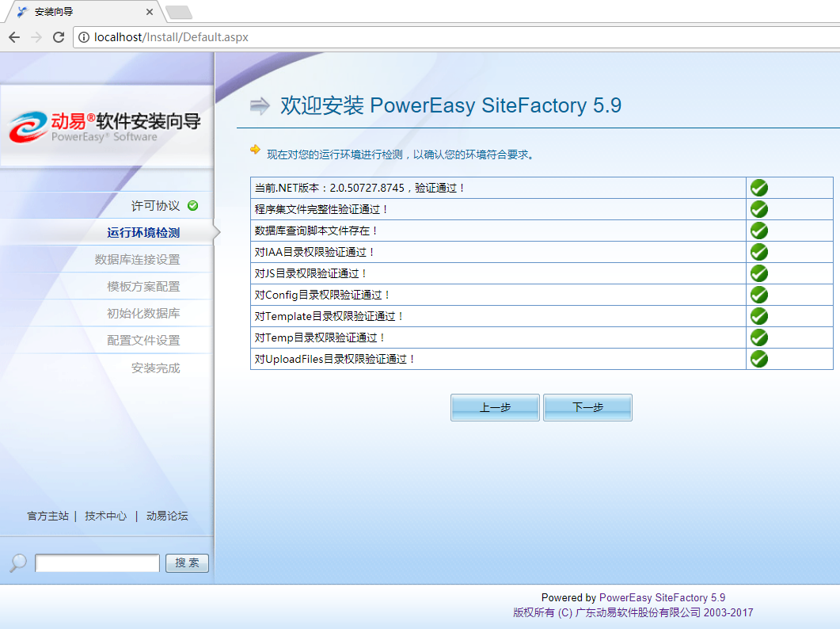Screen dimensions: 840x629
Task: Open the 技术中心 link
Action: [x=105, y=516]
